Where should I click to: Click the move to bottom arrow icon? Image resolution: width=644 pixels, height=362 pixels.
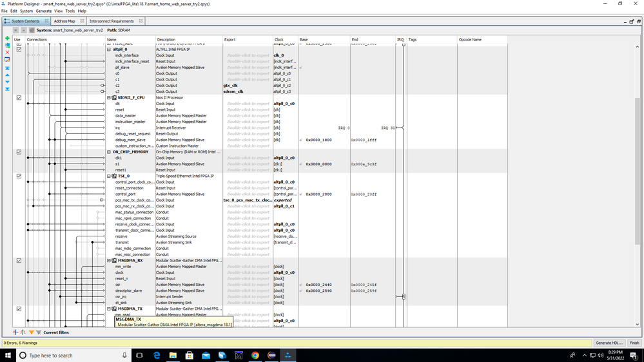tap(7, 89)
